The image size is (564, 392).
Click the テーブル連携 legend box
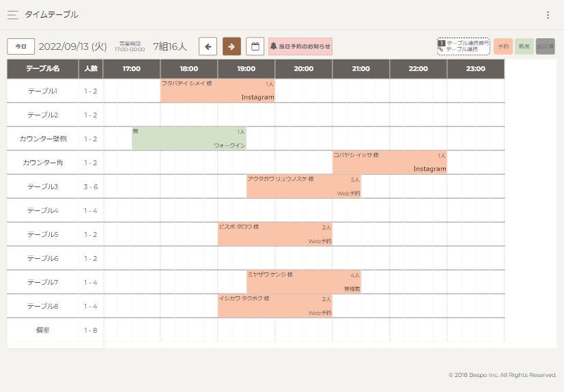pyautogui.click(x=464, y=46)
